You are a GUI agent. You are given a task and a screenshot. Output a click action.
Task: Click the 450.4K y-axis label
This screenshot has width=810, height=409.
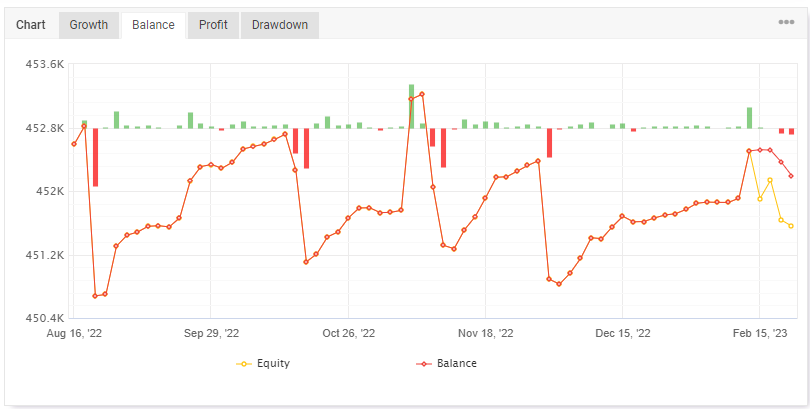tap(45, 318)
